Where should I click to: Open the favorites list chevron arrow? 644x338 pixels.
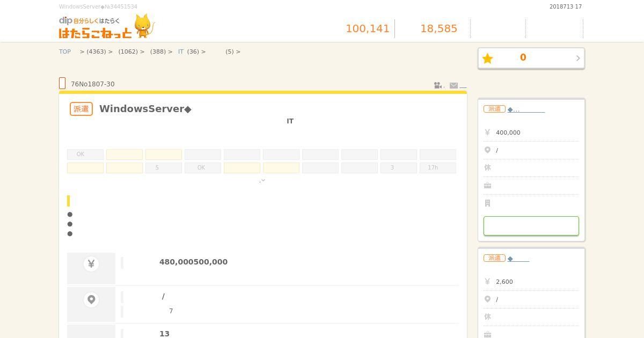[578, 58]
